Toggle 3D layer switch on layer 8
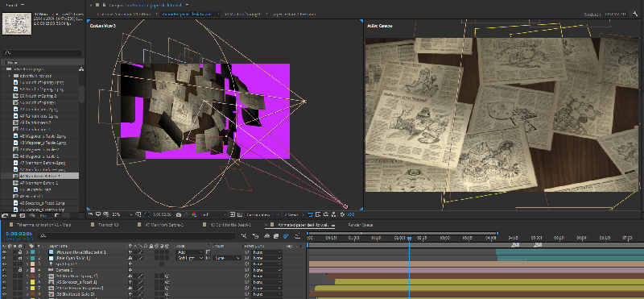 tap(167, 294)
